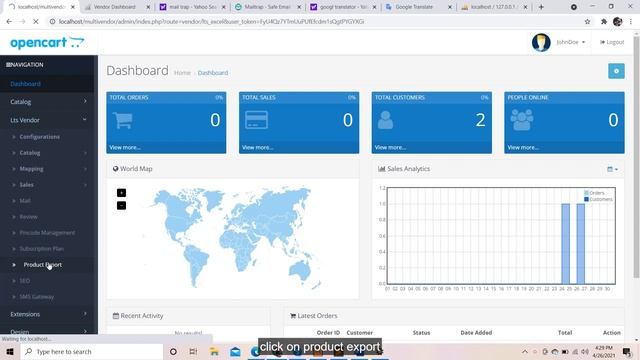Screen dimensions: 640x360
Task: Open the dashboard settings gear button
Action: tap(616, 71)
